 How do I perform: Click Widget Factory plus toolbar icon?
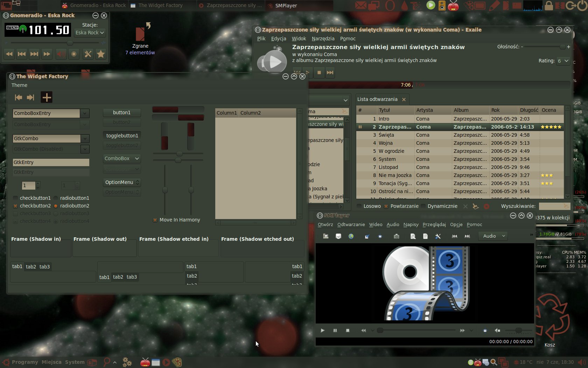47,97
